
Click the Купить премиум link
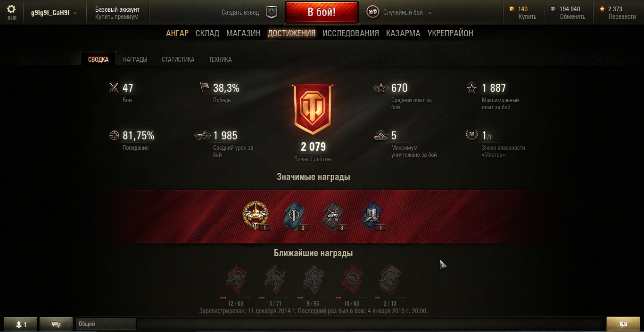tap(117, 16)
